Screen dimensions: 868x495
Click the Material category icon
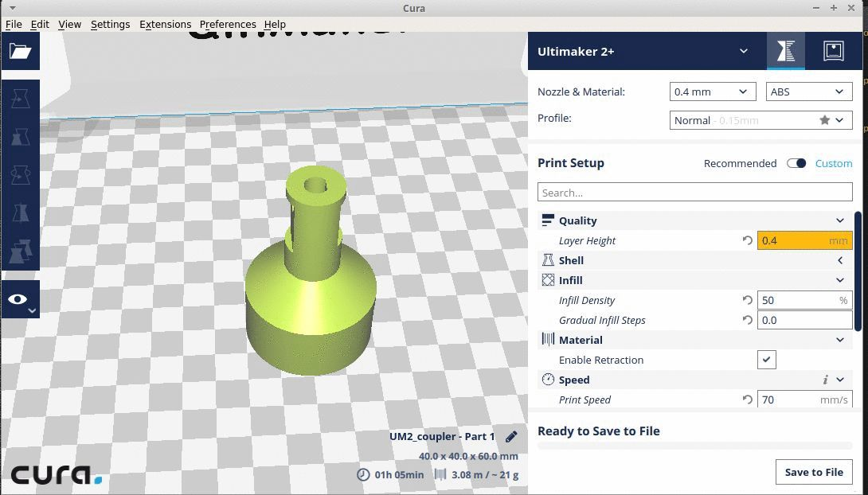tap(548, 340)
